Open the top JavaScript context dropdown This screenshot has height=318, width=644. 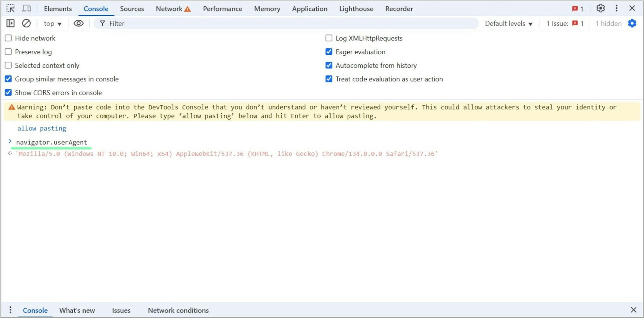[x=52, y=23]
